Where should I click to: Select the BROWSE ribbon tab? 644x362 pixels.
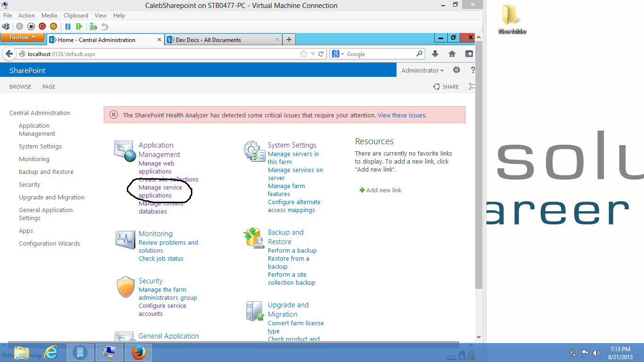tap(20, 87)
